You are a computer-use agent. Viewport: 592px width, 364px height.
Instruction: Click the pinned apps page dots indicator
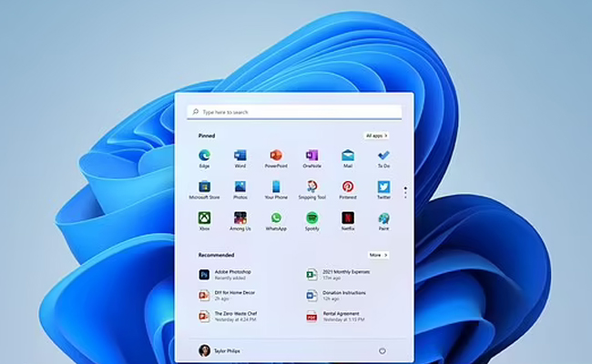(405, 192)
